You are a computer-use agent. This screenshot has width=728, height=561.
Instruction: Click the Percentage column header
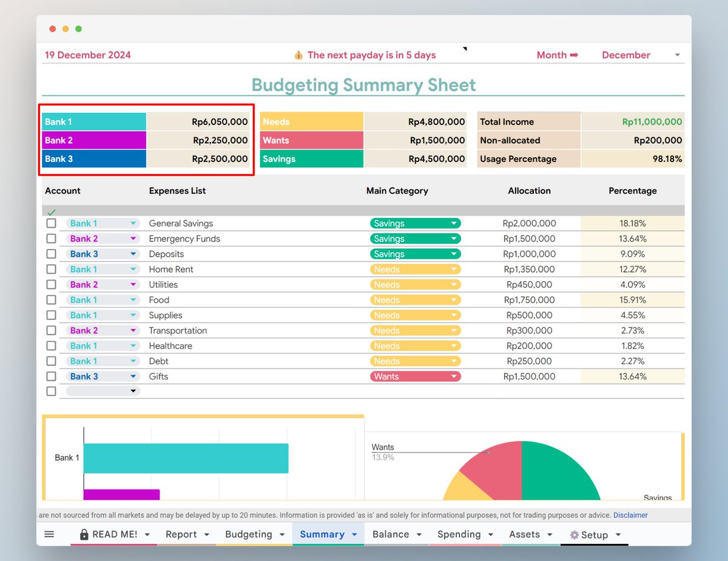(x=633, y=191)
